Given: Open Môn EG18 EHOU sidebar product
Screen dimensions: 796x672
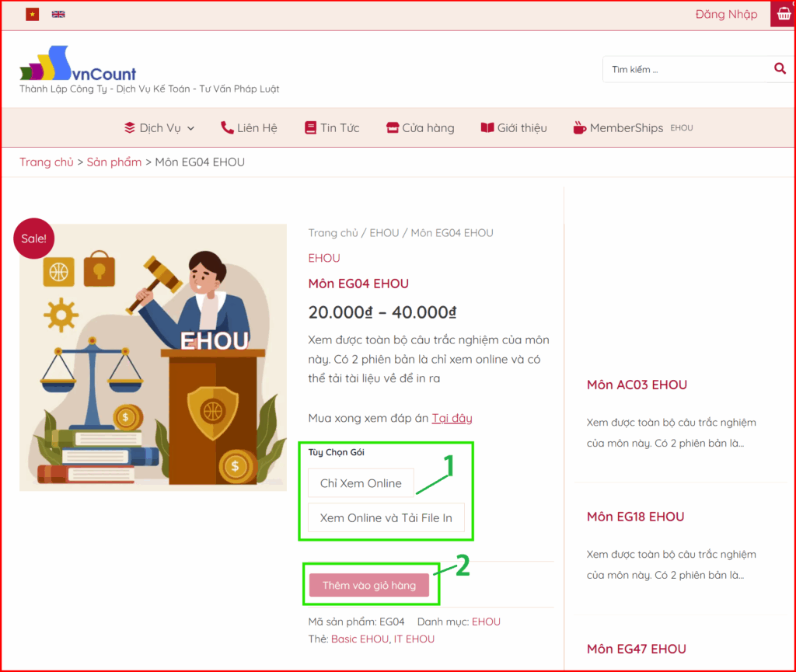Looking at the screenshot, I should click(635, 517).
